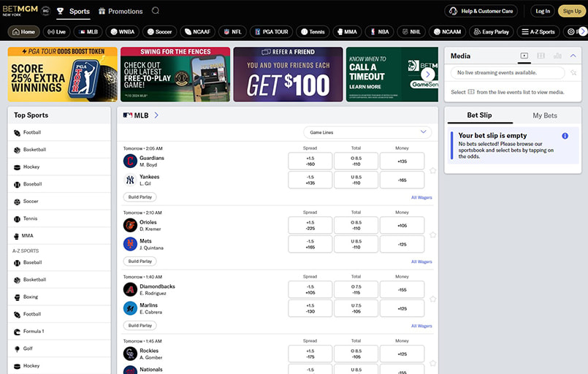588x374 pixels.
Task: Favorite the Orioles vs Mets game star
Action: [x=432, y=234]
